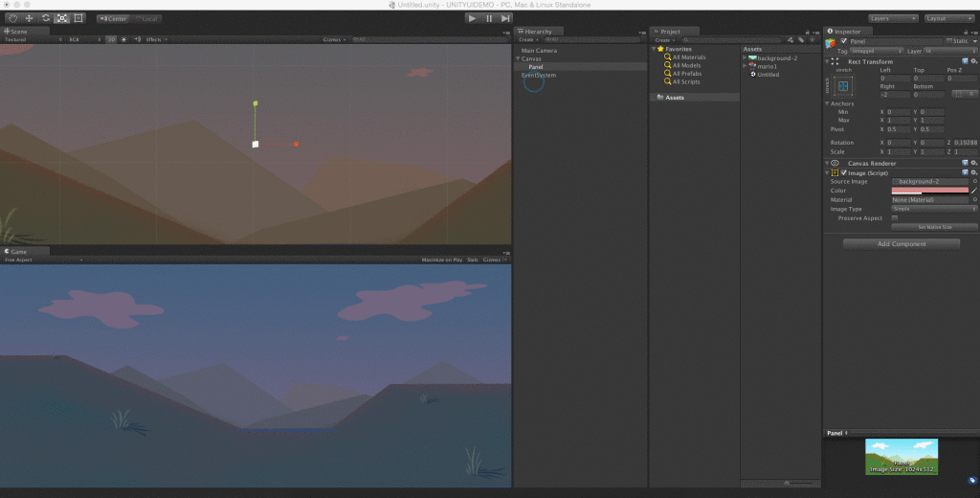This screenshot has width=980, height=498.
Task: Select the Inspector tab
Action: tap(848, 32)
